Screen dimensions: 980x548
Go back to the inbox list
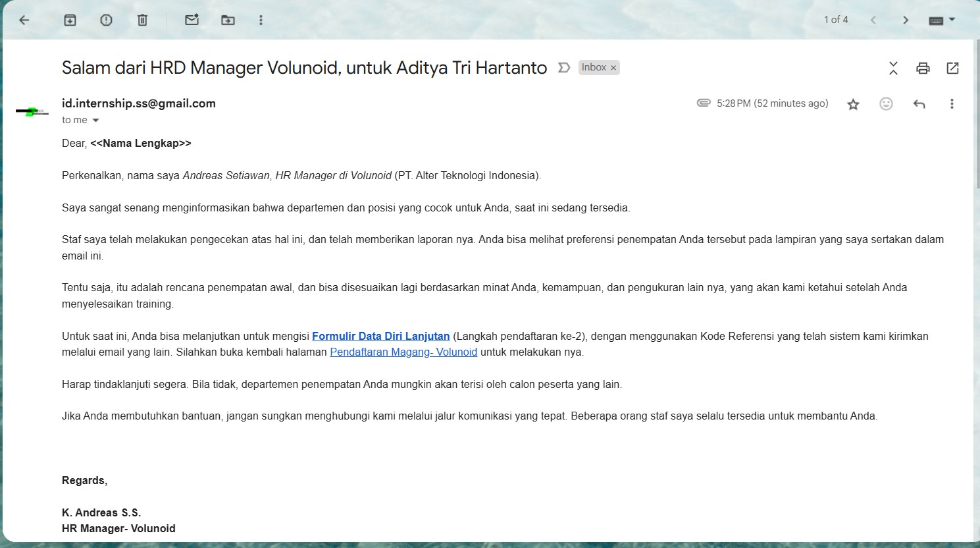[x=24, y=20]
